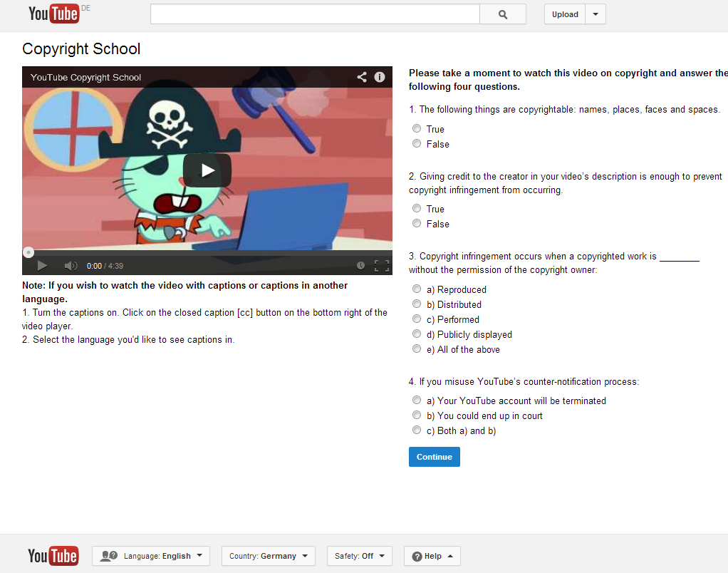The width and height of the screenshot is (728, 573).
Task: Choose option a) Reproduced
Action: 417,289
